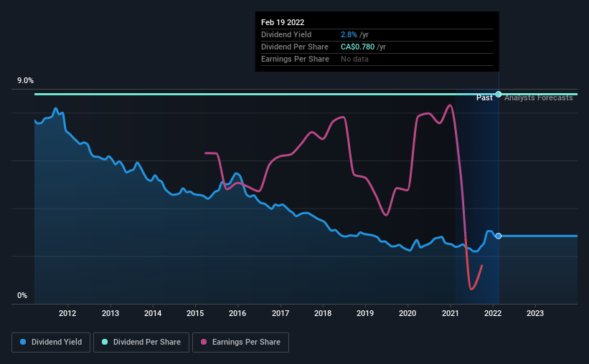Toggle the Earnings Per Share legend button

coord(240,343)
